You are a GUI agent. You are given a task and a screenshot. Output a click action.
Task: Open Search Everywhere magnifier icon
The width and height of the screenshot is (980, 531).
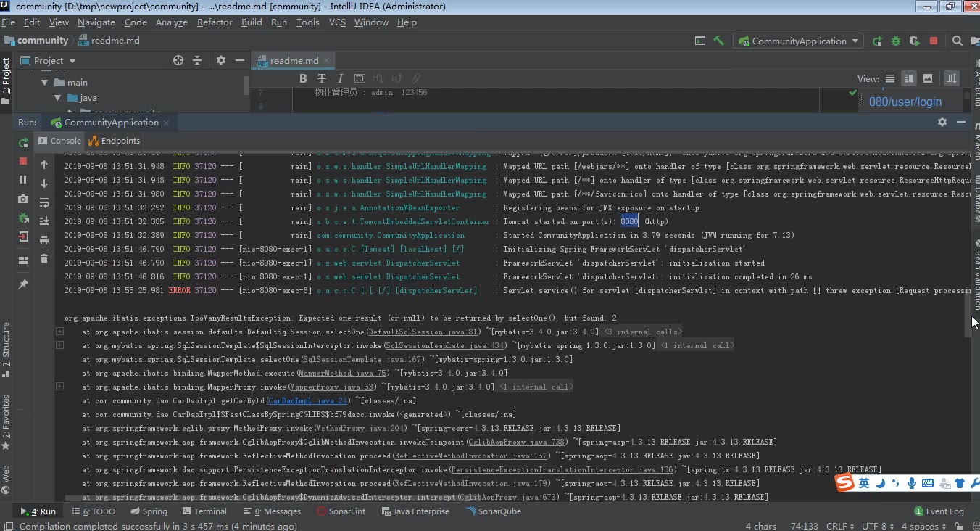(x=958, y=41)
